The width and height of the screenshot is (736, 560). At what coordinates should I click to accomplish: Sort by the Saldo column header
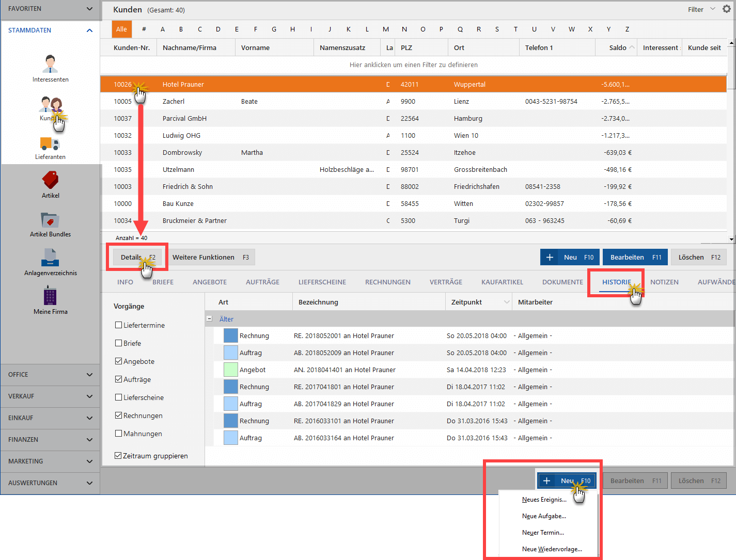point(617,47)
